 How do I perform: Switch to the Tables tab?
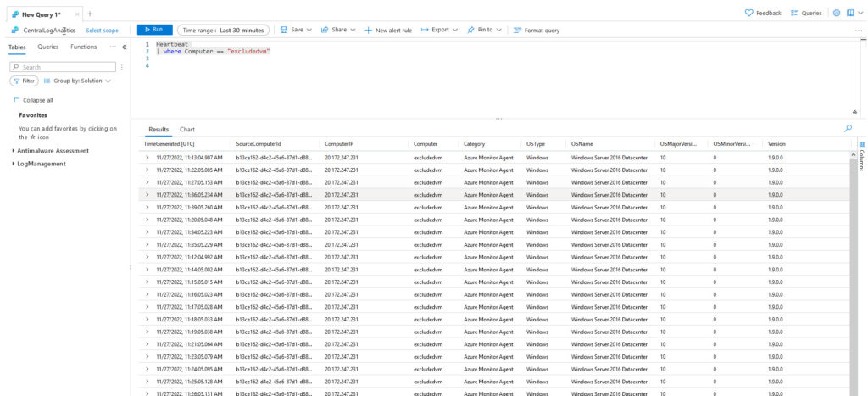point(17,47)
